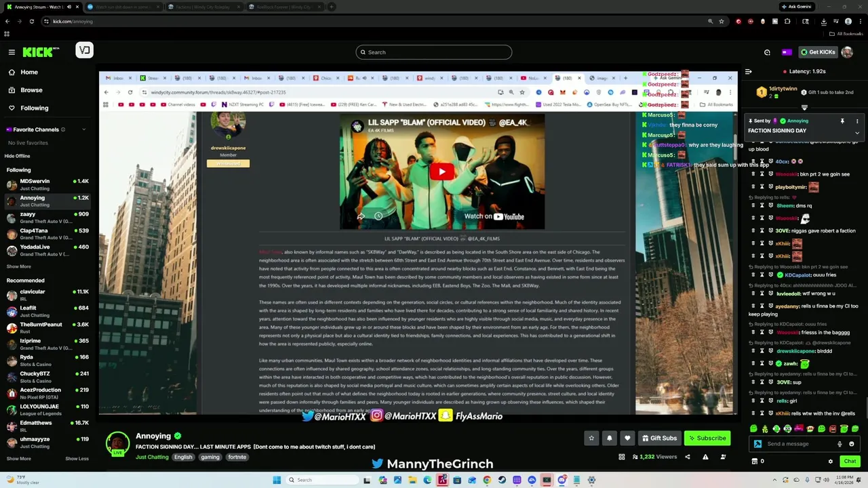
Task: Click the user icon beside report icon
Action: [x=723, y=457]
